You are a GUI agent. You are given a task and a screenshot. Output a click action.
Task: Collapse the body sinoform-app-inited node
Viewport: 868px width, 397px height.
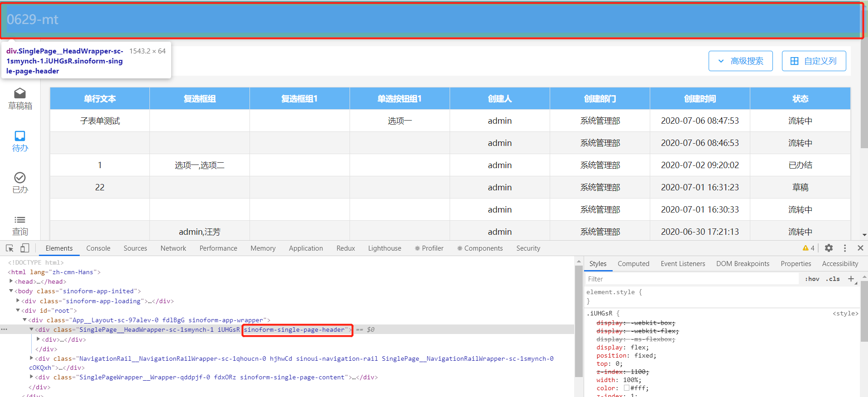[x=11, y=291]
